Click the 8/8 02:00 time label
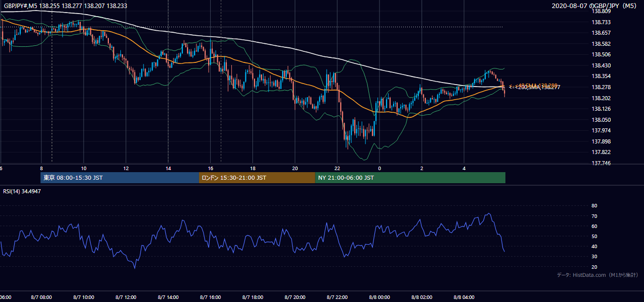 422,297
